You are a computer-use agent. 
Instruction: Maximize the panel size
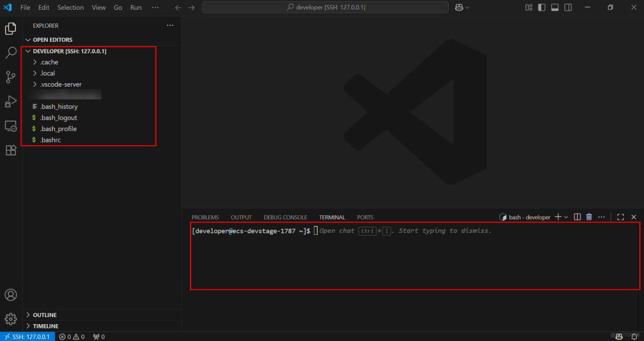click(621, 217)
